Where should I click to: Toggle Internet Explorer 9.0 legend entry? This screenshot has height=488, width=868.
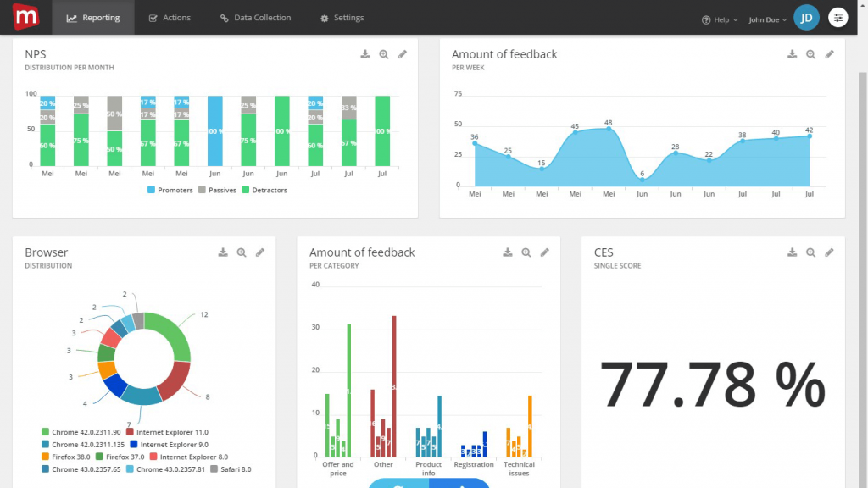click(x=169, y=444)
